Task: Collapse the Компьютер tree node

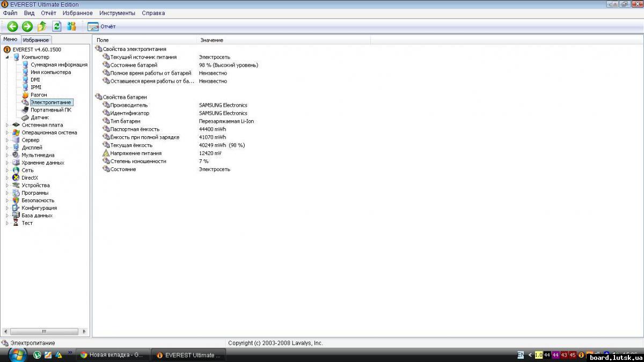Action: [8, 57]
